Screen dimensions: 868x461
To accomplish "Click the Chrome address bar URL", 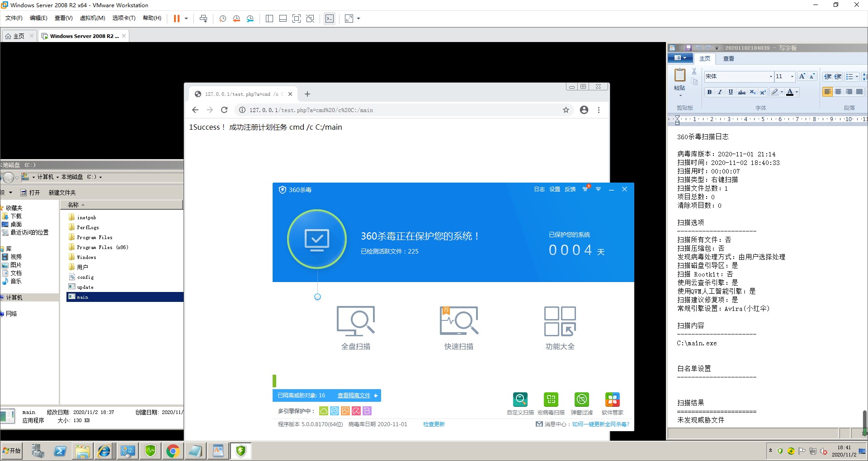I will click(311, 110).
